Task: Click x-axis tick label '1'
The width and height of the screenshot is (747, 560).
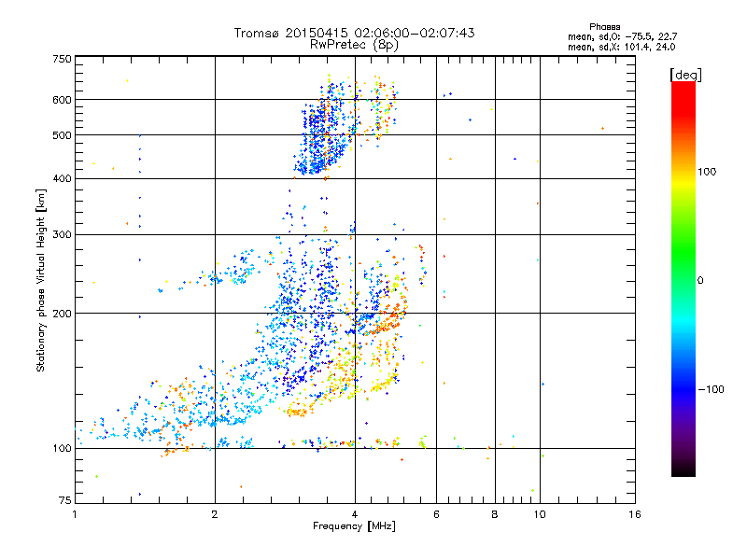Action: [x=75, y=514]
